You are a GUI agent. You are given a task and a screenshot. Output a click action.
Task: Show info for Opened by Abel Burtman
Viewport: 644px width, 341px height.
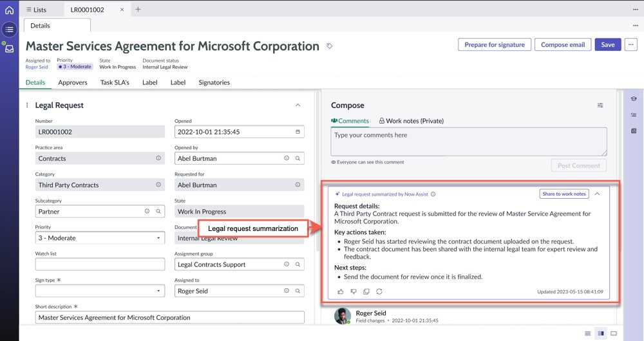(287, 158)
